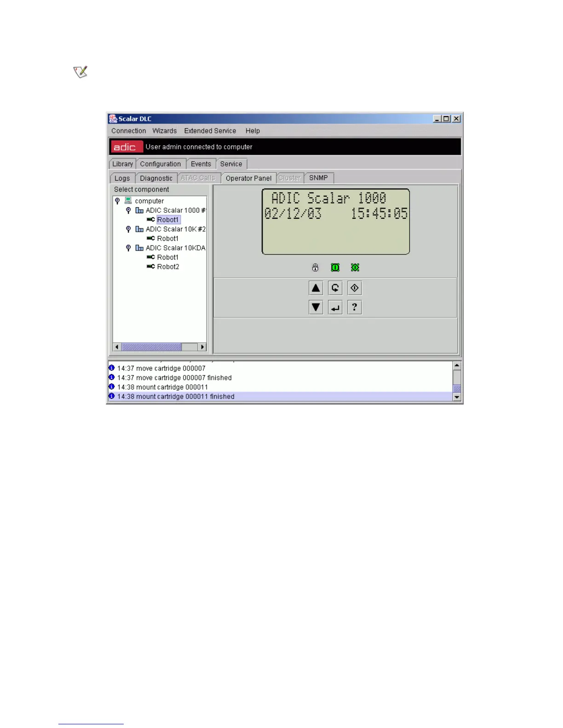Maximize the Scalar DLC window
Viewport: 563px width, 728px height.
pyautogui.click(x=446, y=119)
